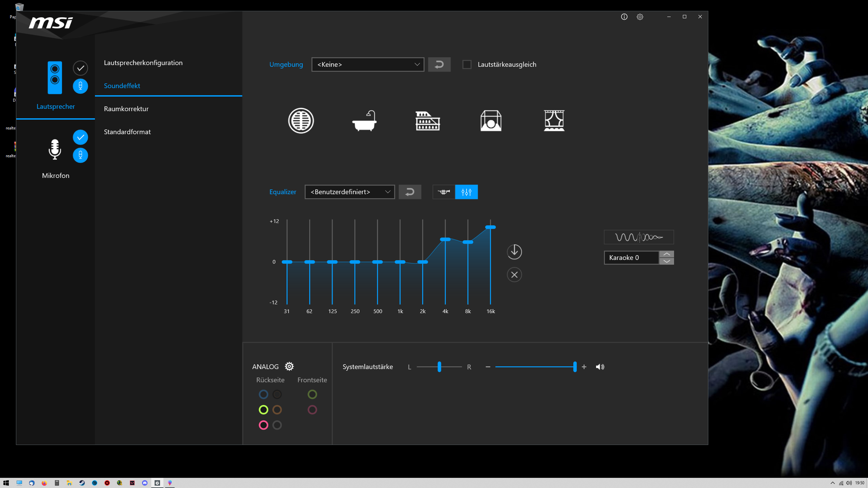This screenshot has width=868, height=488.
Task: Save equalizer preset with download arrow icon
Action: (x=514, y=252)
